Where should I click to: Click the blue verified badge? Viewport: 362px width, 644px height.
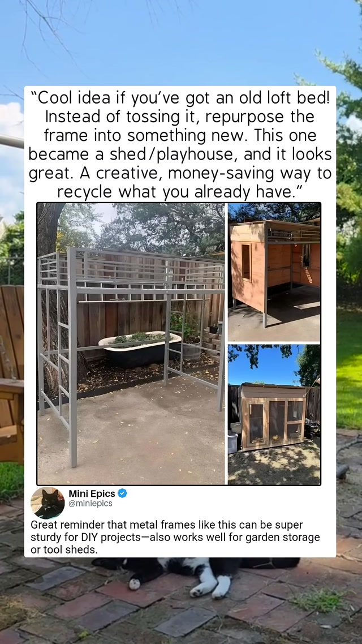coord(122,493)
